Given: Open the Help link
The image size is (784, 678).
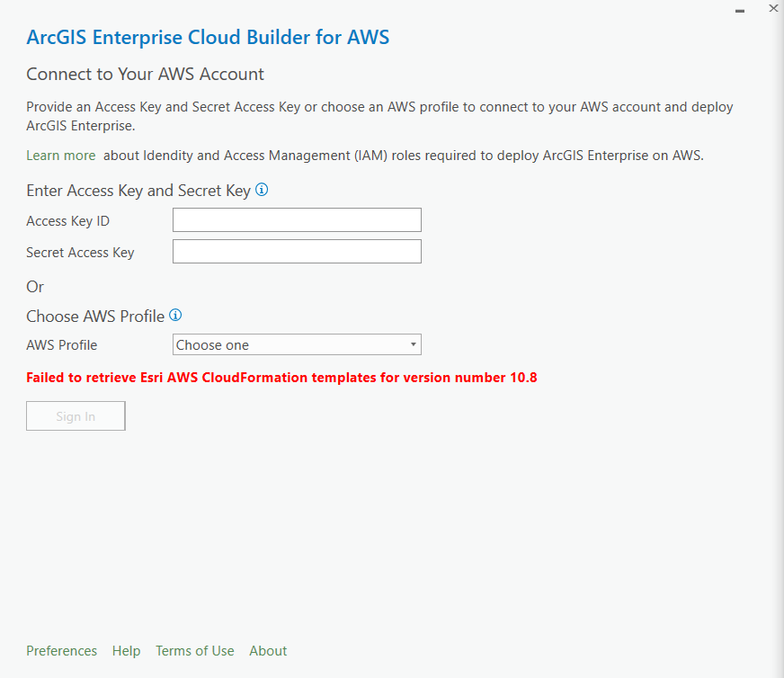Looking at the screenshot, I should pos(126,650).
